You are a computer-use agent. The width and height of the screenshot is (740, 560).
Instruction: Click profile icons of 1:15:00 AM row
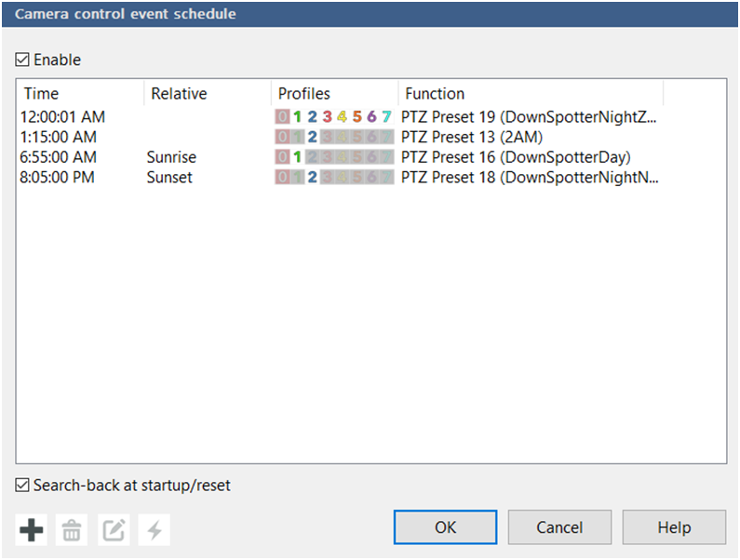pos(333,138)
